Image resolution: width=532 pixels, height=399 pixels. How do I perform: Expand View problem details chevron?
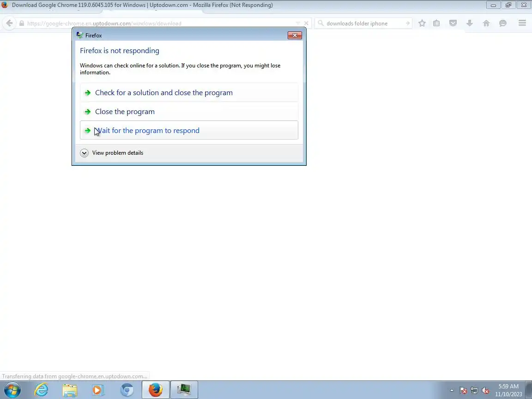point(84,153)
